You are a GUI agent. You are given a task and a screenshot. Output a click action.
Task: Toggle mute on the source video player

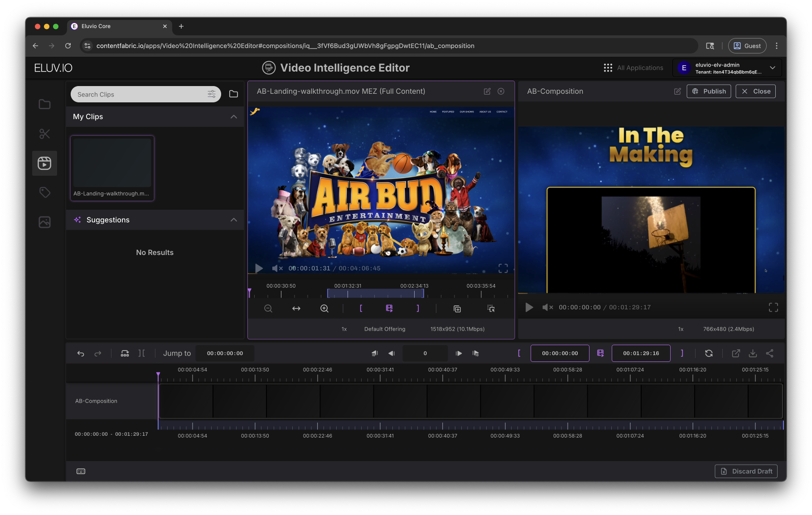[x=277, y=268]
